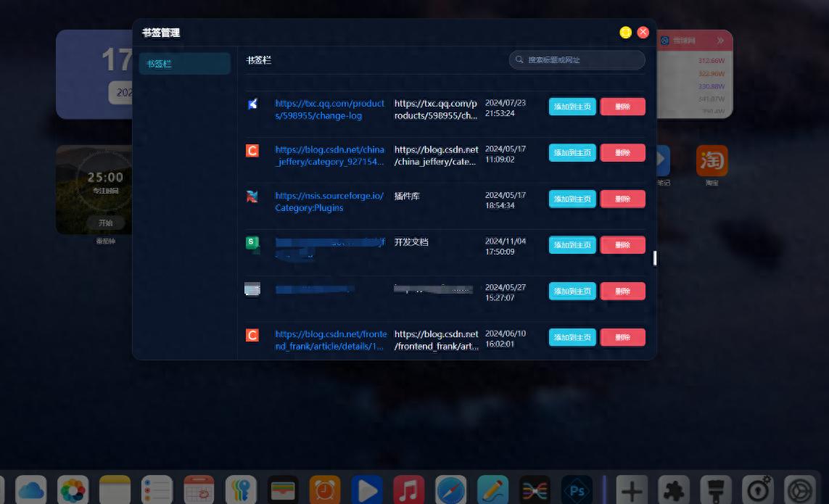Image resolution: width=829 pixels, height=504 pixels.
Task: Delete the frontend_frank CSDN bookmark
Action: click(x=623, y=337)
